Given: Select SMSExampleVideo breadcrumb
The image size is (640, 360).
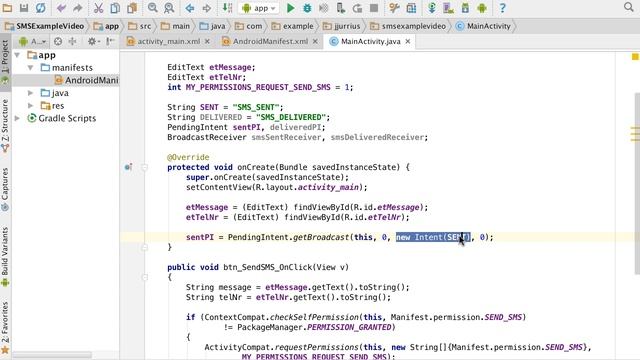Looking at the screenshot, I should (44, 26).
